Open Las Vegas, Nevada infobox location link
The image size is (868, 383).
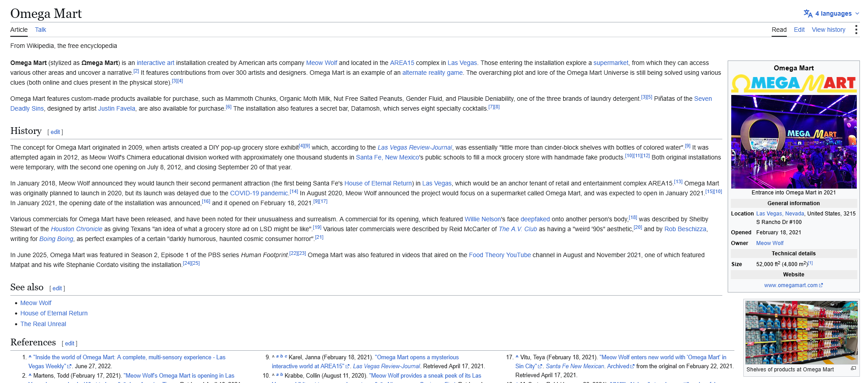pos(780,214)
